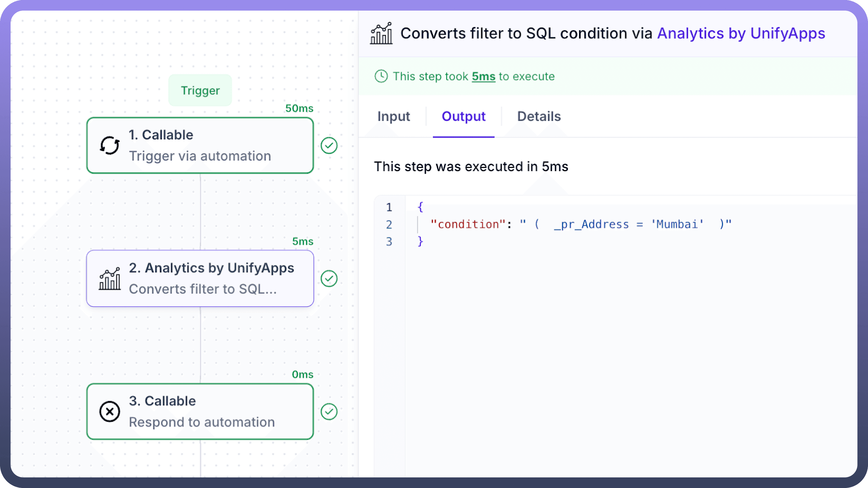
Task: Click green checkmark beside step 3 Callable
Action: point(329,411)
